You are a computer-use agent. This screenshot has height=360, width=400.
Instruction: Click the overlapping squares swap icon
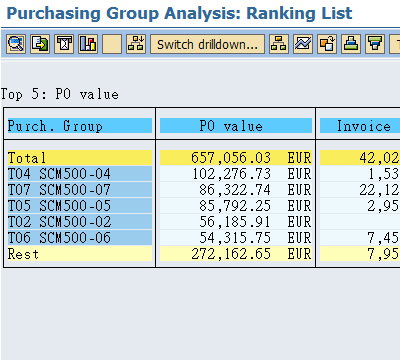click(x=327, y=44)
